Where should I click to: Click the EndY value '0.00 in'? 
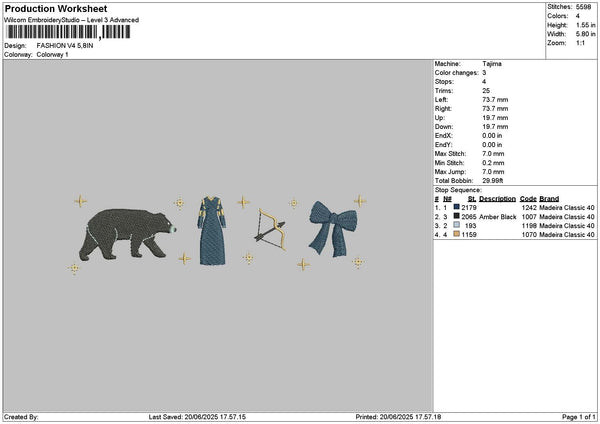point(492,145)
